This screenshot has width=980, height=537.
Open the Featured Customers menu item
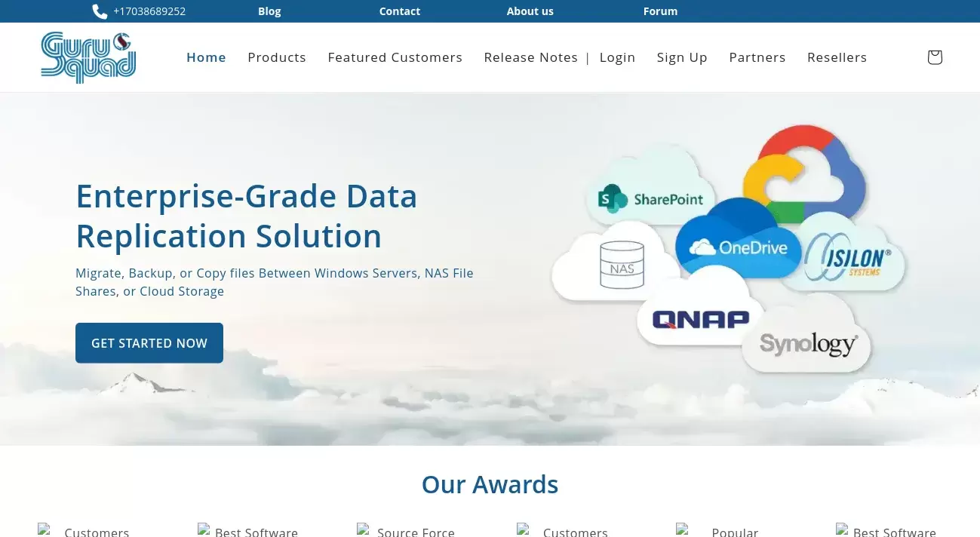(x=395, y=57)
